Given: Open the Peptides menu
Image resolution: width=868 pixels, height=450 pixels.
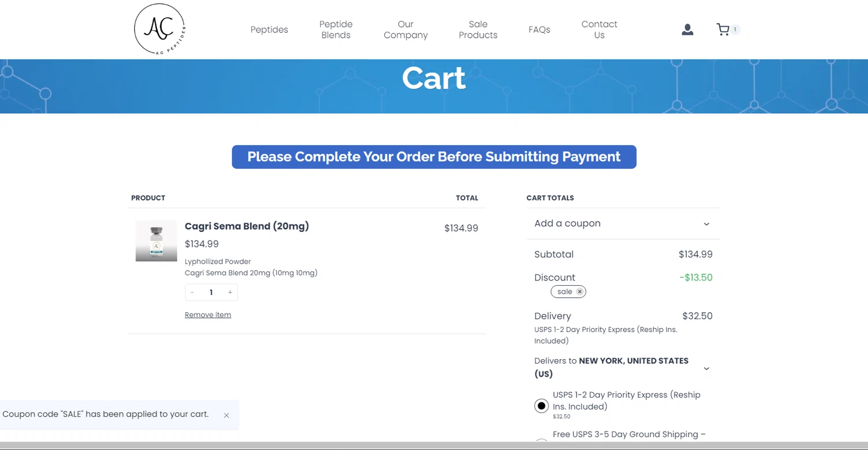Looking at the screenshot, I should point(269,29).
